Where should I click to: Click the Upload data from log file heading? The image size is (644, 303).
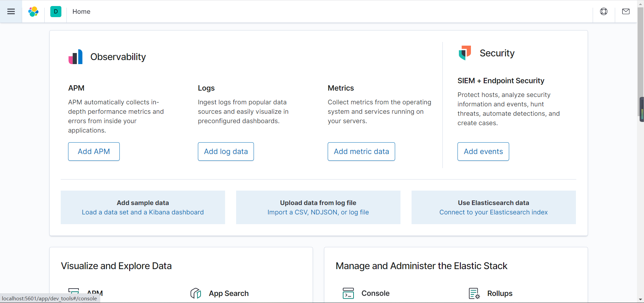coord(318,203)
